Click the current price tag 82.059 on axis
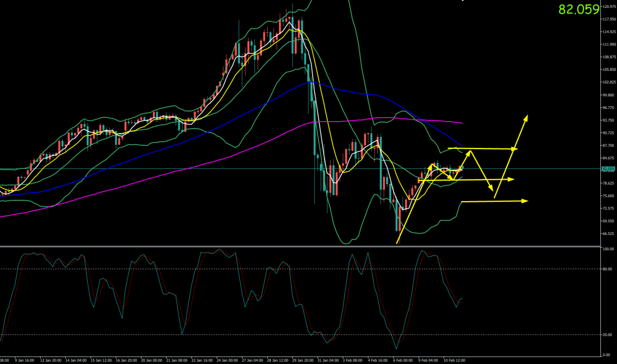The width and height of the screenshot is (617, 364). tap(608, 168)
